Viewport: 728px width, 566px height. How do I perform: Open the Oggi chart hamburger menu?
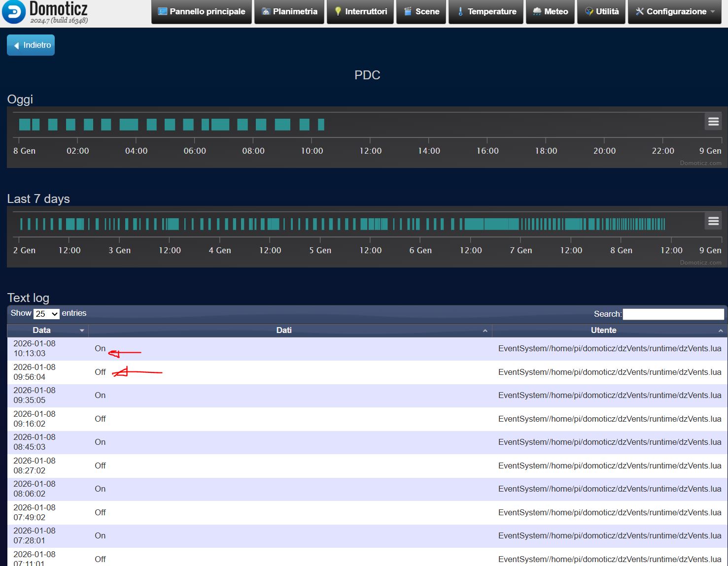713,122
